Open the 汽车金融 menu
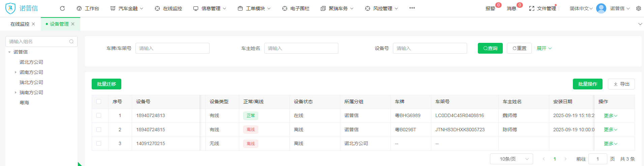 [127, 8]
